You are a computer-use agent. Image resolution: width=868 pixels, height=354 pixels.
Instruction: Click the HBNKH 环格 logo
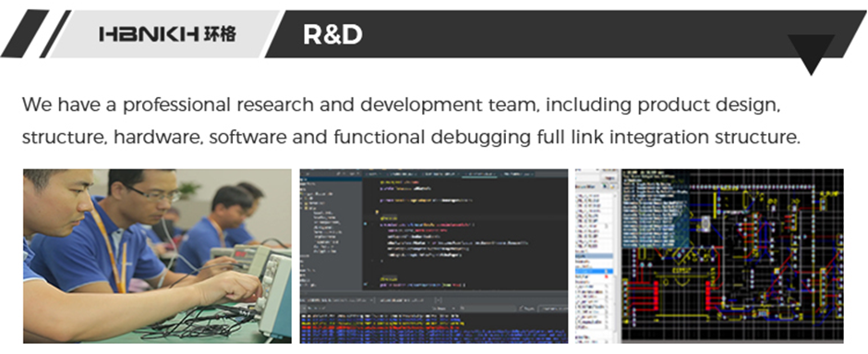(167, 34)
